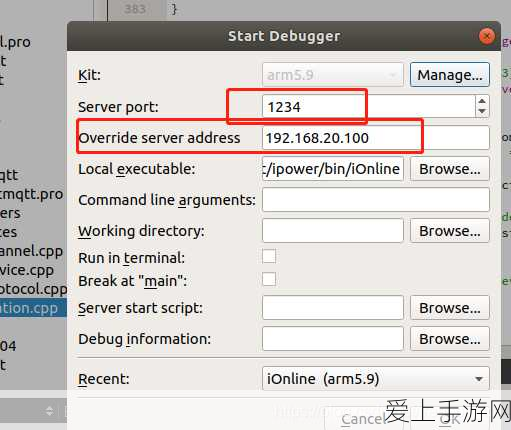Decrease server port with down arrow
This screenshot has height=430, width=511.
[482, 112]
